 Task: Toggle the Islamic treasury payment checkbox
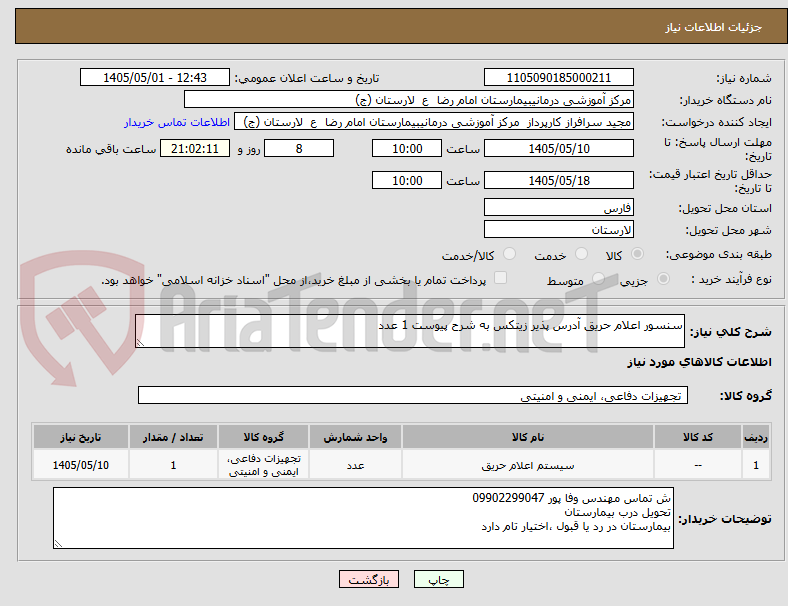pyautogui.click(x=501, y=278)
